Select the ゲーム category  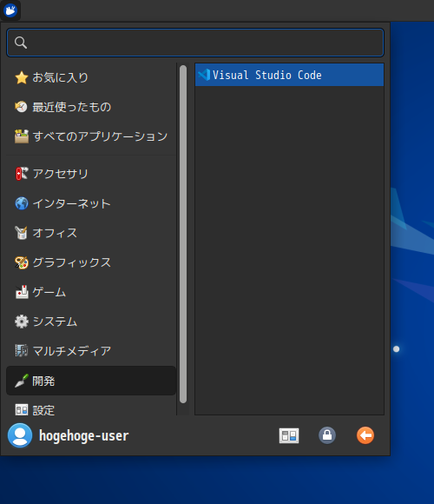coord(91,292)
